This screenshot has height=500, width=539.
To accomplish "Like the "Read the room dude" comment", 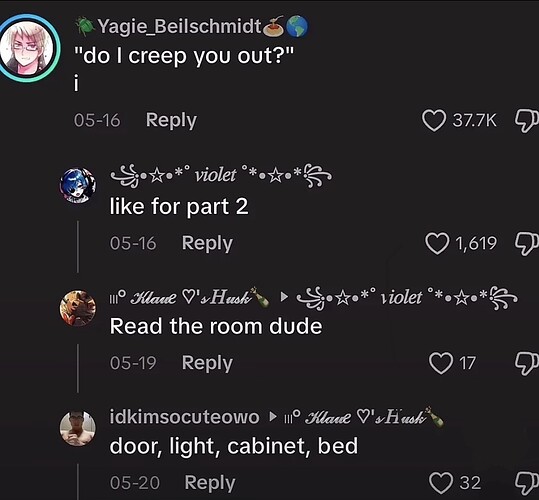I will click(440, 363).
